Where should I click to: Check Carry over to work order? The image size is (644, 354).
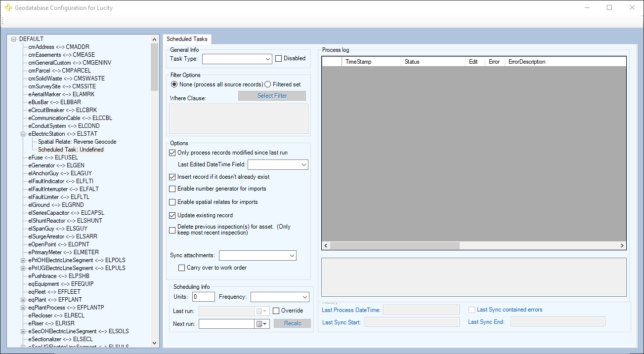(182, 268)
